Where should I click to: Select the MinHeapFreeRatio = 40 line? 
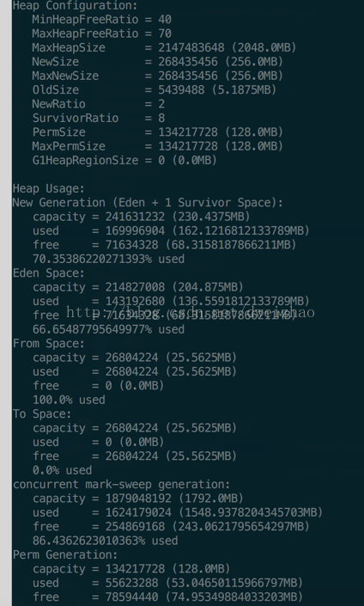coord(102,19)
